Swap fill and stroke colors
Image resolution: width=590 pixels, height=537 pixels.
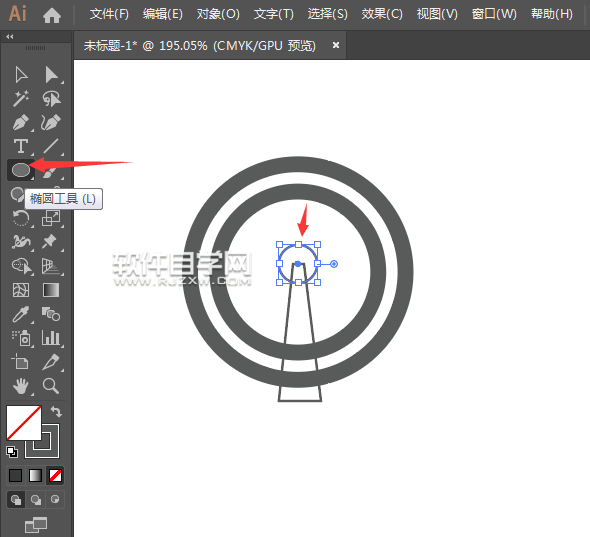coord(56,411)
